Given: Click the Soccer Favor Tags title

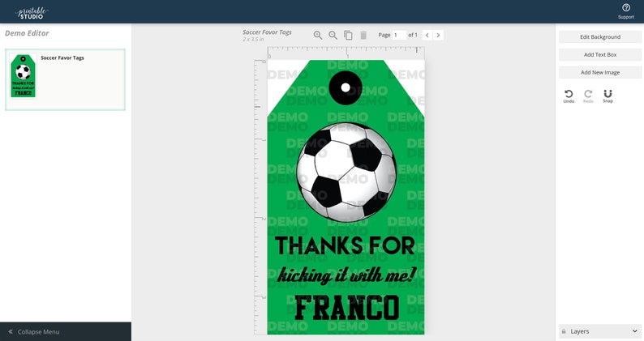Looking at the screenshot, I should pyautogui.click(x=267, y=32).
